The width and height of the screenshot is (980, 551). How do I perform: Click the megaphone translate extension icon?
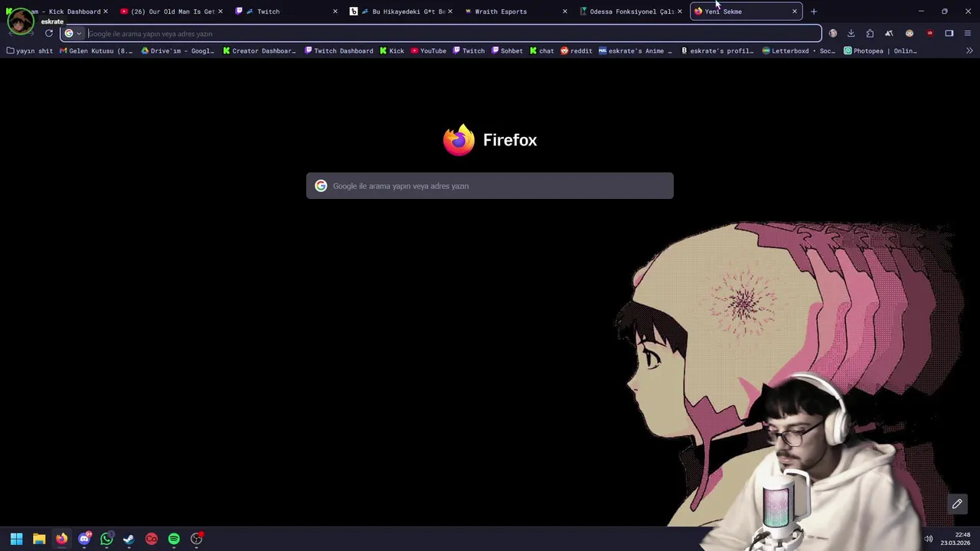(x=889, y=34)
